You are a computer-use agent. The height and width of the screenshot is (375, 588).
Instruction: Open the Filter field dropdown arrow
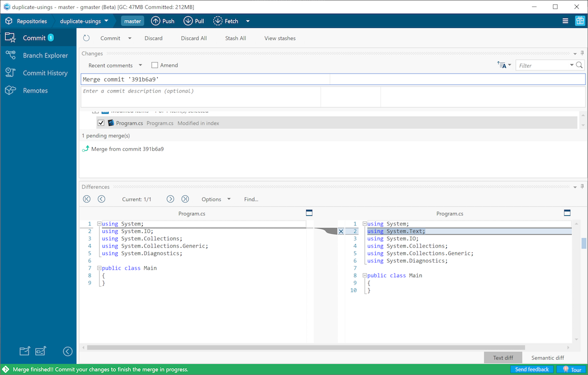pos(572,65)
